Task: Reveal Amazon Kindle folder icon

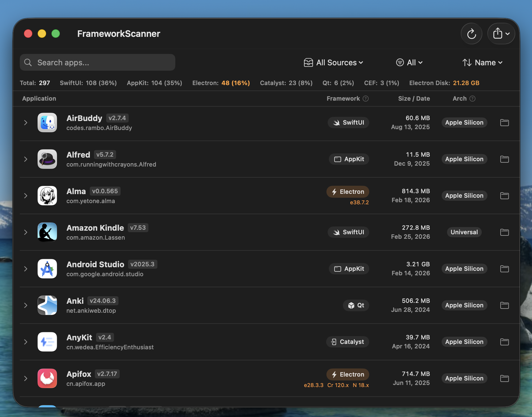Action: click(x=504, y=232)
